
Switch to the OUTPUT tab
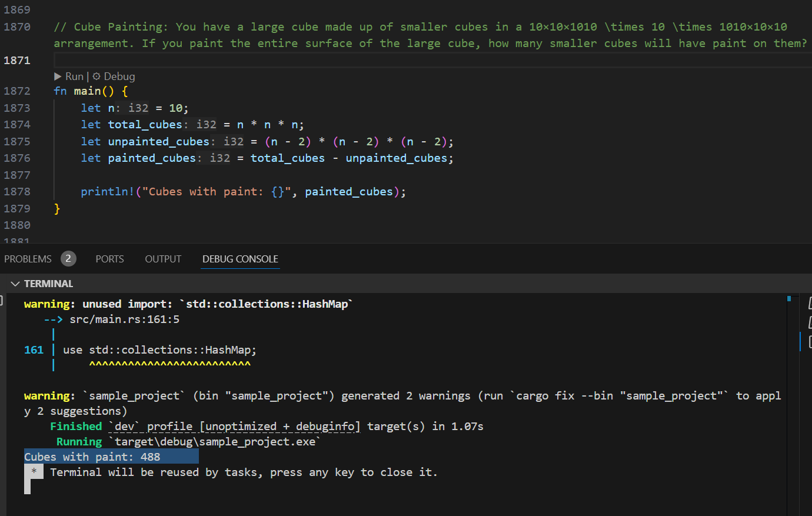(x=163, y=259)
